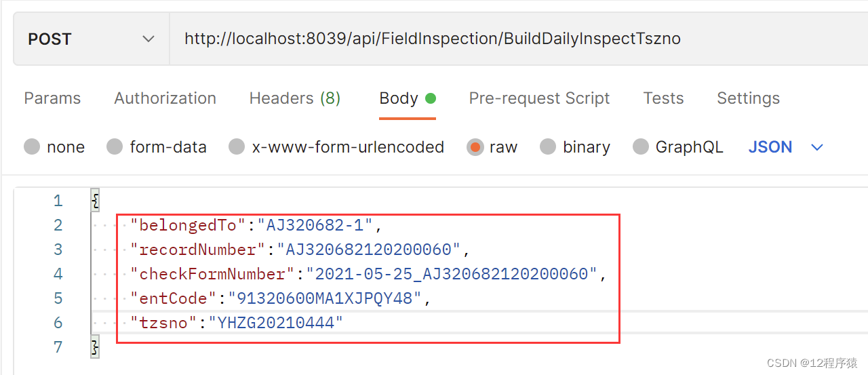This screenshot has width=868, height=375.
Task: Open the Headers (8) tab
Action: [295, 98]
